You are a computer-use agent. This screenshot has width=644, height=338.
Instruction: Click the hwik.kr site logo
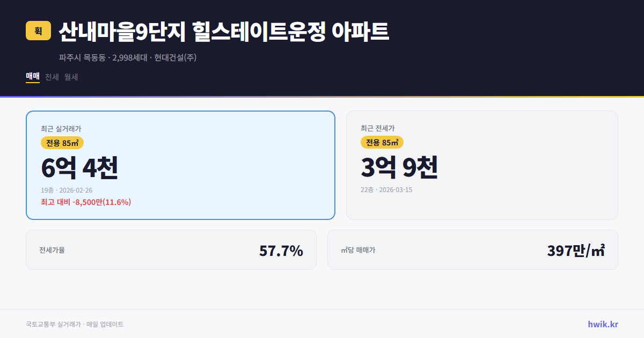[603, 324]
